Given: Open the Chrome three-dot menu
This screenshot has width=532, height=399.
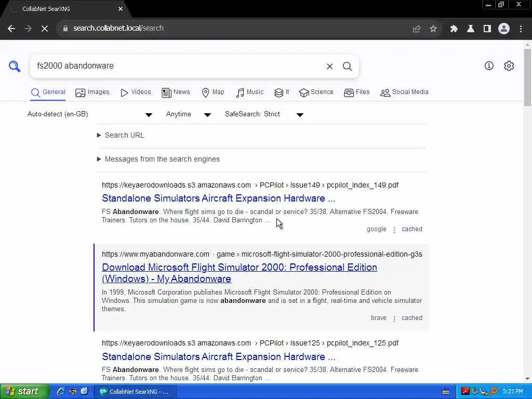Looking at the screenshot, I should pos(521,29).
